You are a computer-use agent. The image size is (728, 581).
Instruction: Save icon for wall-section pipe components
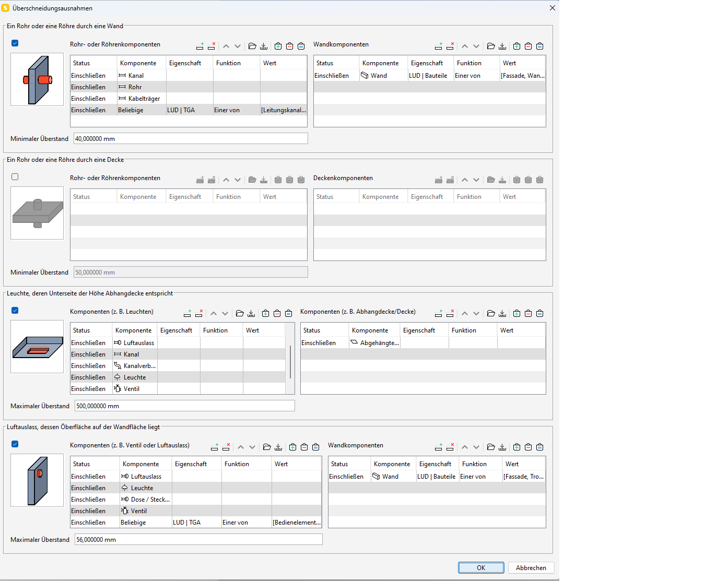[x=264, y=46]
